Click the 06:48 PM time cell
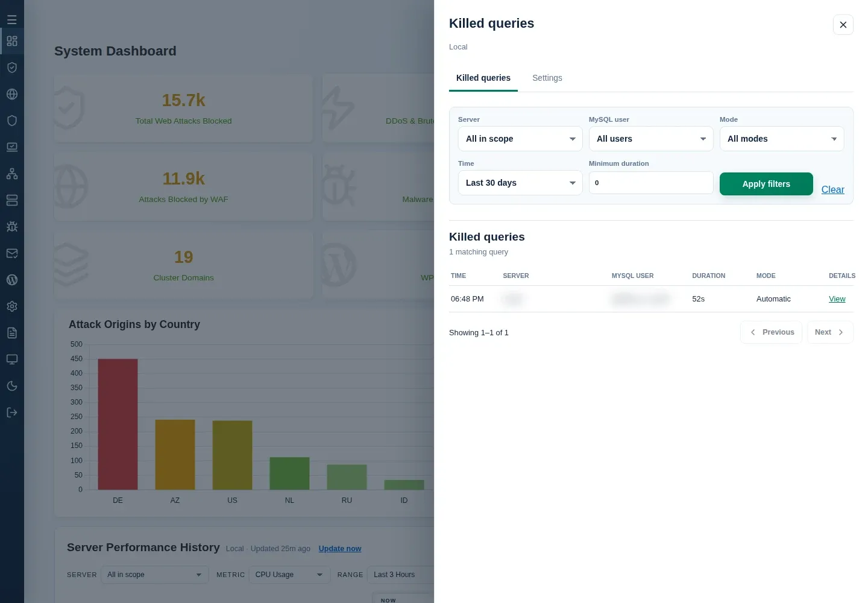Viewport: 868px width, 603px height. click(467, 299)
